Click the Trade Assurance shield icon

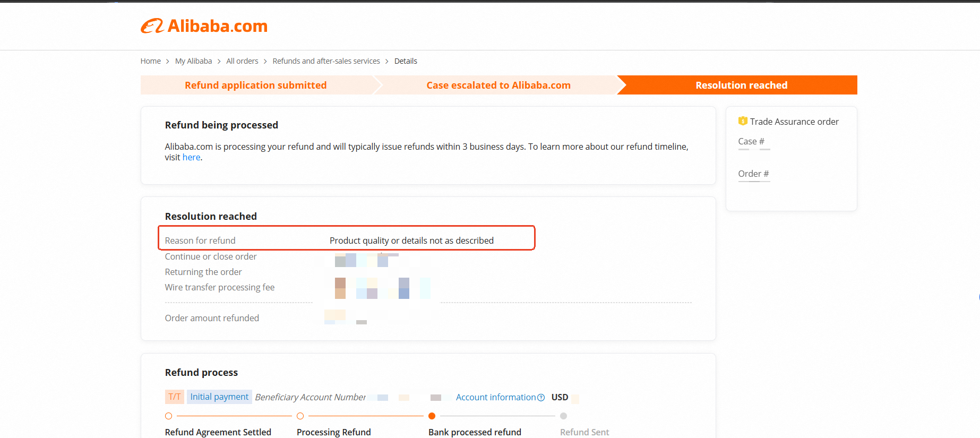(743, 121)
